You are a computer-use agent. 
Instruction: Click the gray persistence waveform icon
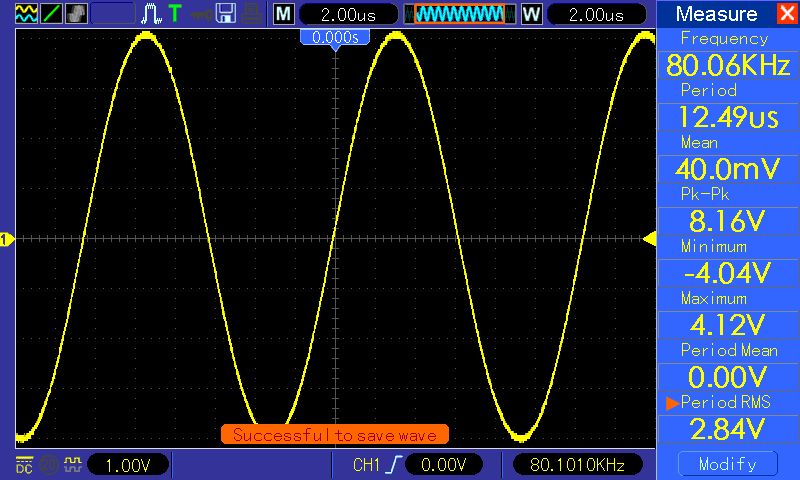[x=76, y=14]
